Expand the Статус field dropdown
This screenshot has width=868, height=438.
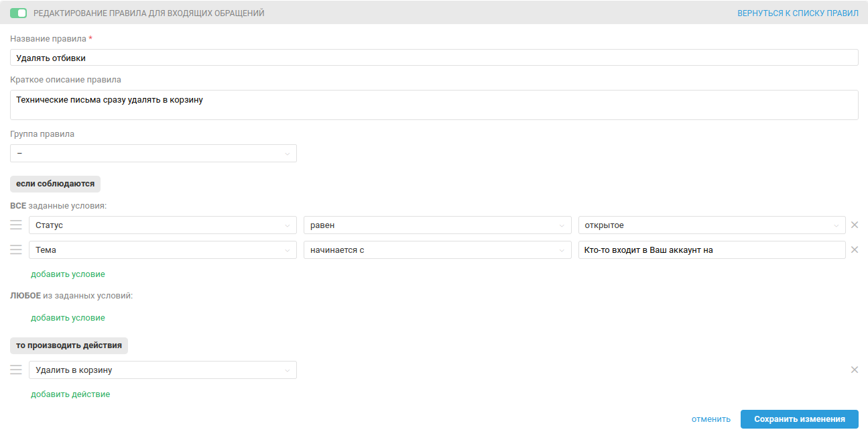163,225
